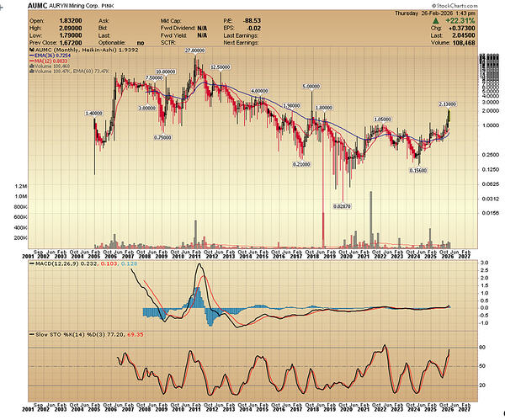Click the P/E value -88.53
The image size is (505, 420).
[x=252, y=20]
